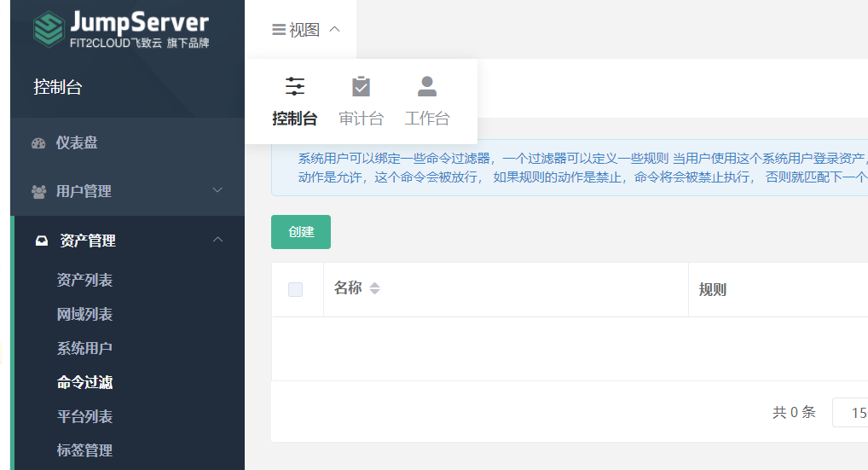Open 仪表盘 in the sidebar
The height and width of the screenshot is (470, 868).
tap(77, 142)
